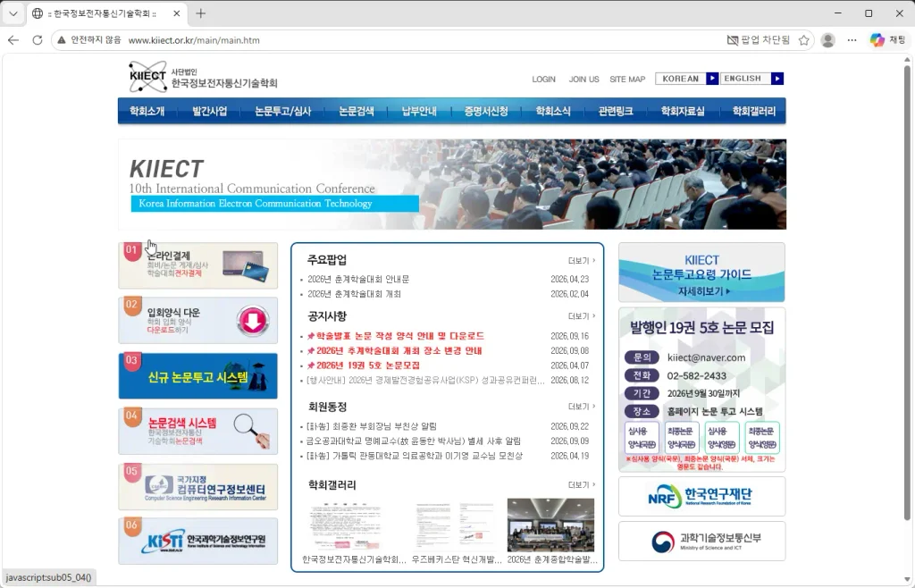Open the 학회소개 menu

coord(147,112)
